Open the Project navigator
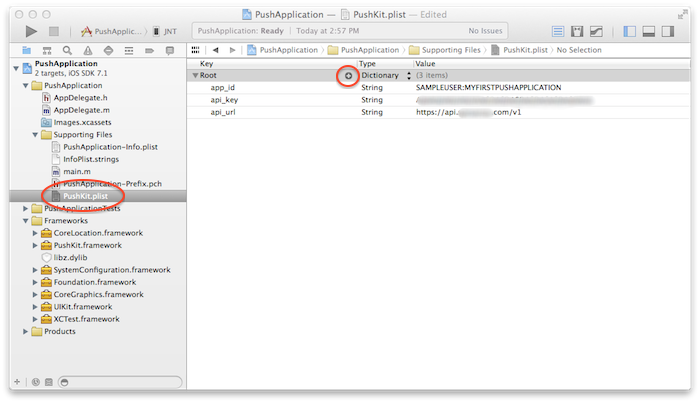The image size is (700, 403). pyautogui.click(x=27, y=50)
